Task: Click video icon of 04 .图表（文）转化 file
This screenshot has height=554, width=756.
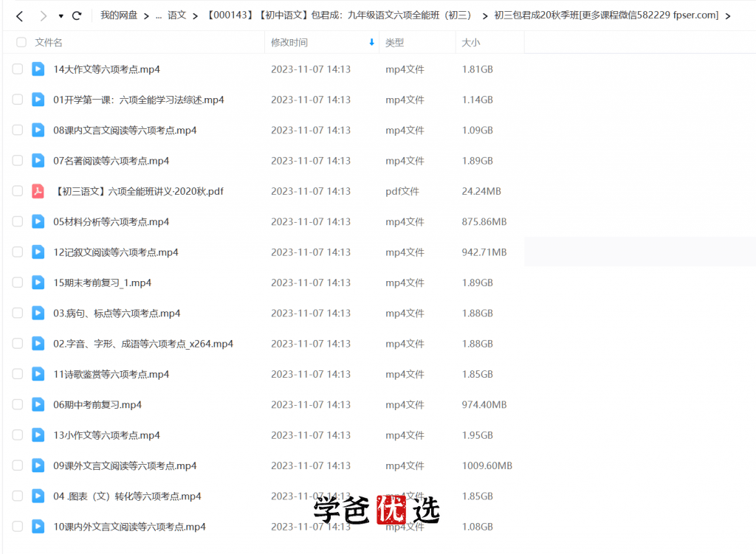Action: [x=38, y=496]
